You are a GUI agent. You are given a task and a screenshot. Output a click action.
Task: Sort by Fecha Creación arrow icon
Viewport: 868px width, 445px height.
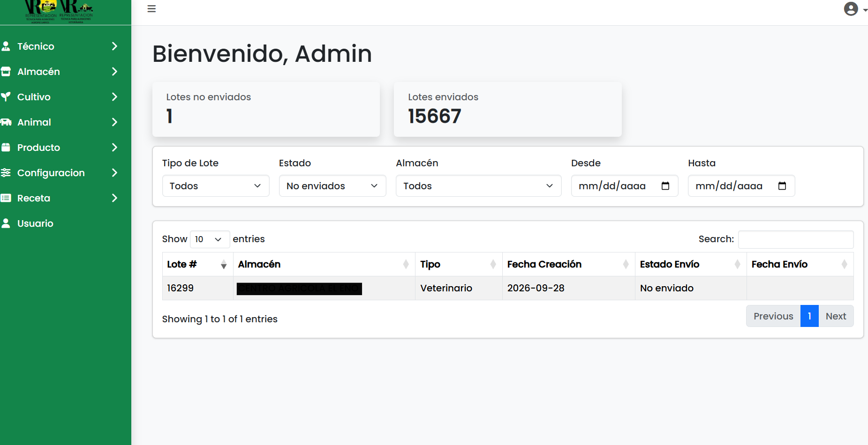[626, 265]
